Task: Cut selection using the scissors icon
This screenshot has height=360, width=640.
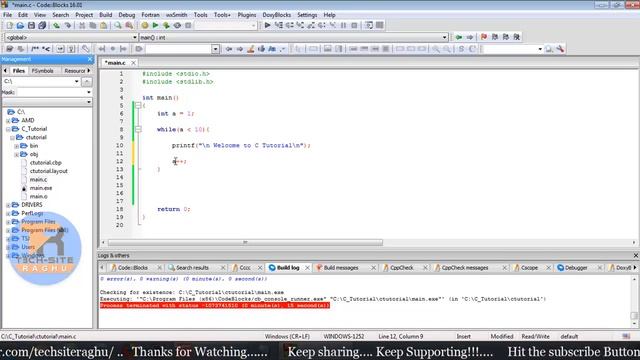Action: [x=82, y=25]
